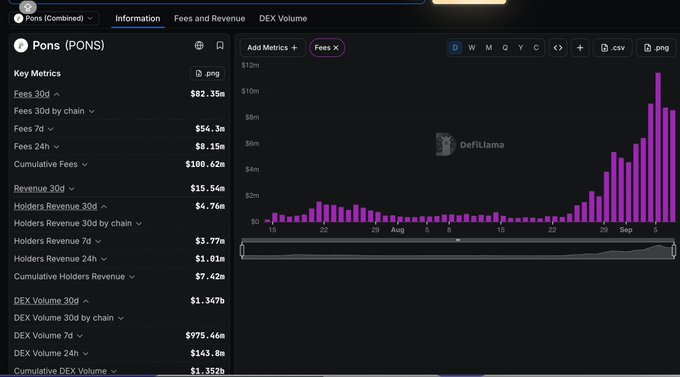680x377 pixels.
Task: Select Quarterly (Q) chart interval
Action: point(505,48)
